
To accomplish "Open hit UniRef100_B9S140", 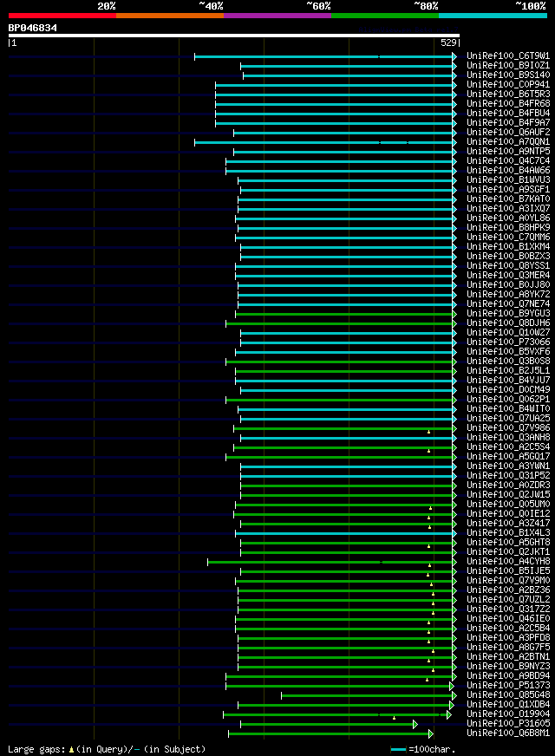I will (508, 75).
